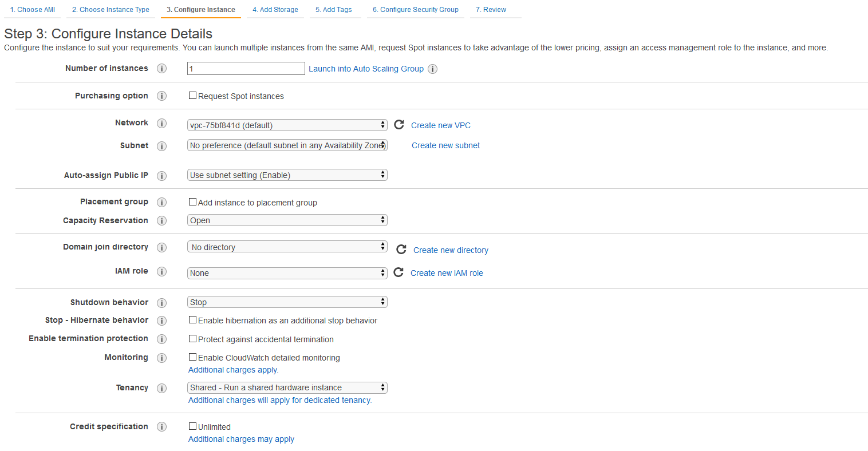Screen dimensions: 868x451
Task: Enable Request Spot instances checkbox
Action: pyautogui.click(x=193, y=96)
